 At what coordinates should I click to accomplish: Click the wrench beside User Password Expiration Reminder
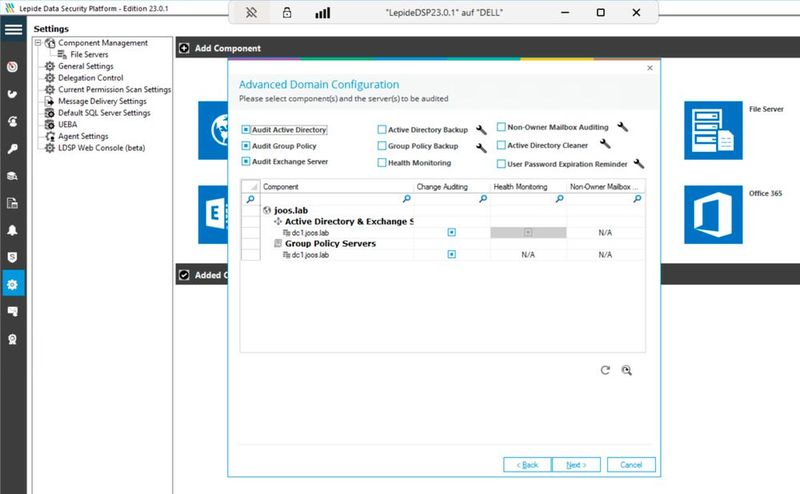[638, 163]
